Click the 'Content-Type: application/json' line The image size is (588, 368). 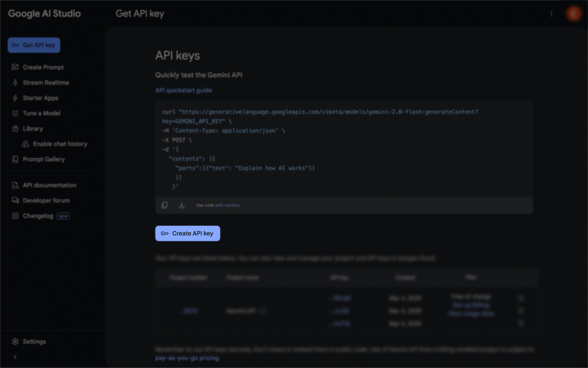pyautogui.click(x=224, y=131)
